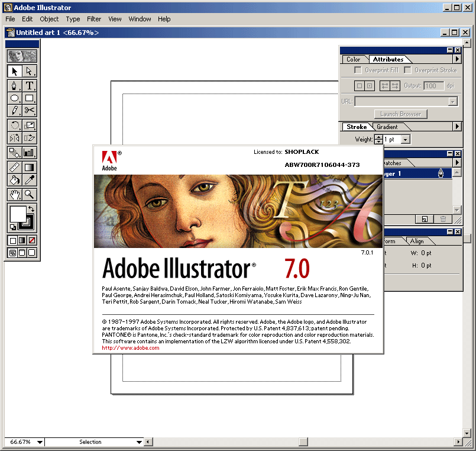Screen dimensions: 476x451
Task: Click the horizontal scrollbar thumb
Action: click(303, 442)
